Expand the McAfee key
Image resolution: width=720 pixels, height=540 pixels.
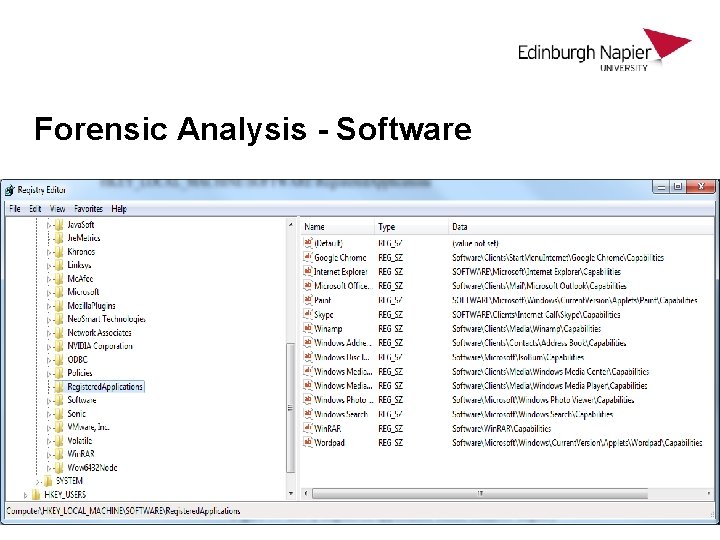click(x=49, y=279)
